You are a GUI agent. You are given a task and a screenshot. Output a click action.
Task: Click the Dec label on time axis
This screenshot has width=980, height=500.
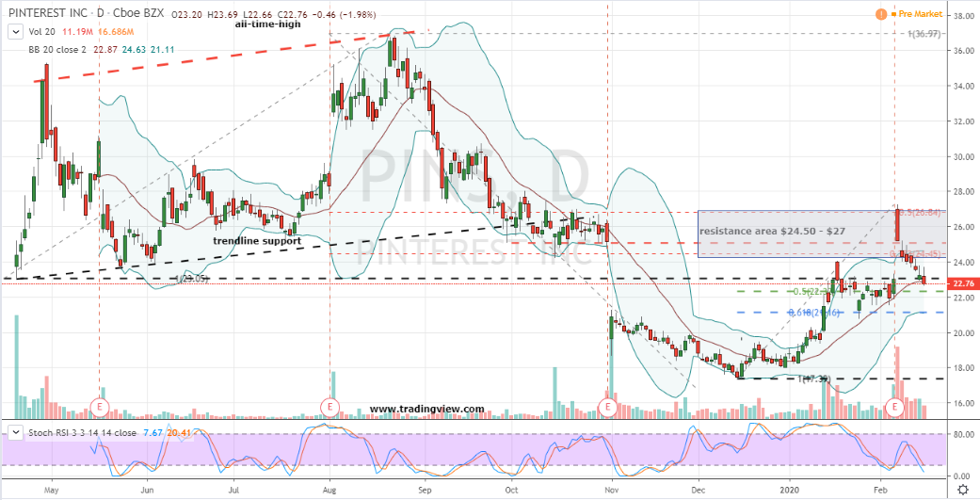(x=699, y=492)
